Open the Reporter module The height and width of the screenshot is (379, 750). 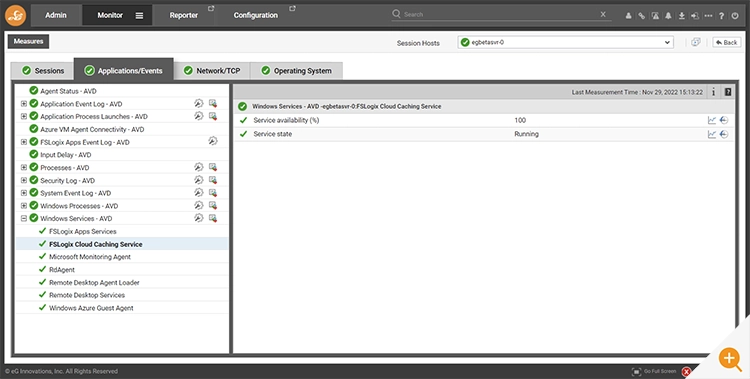(184, 15)
